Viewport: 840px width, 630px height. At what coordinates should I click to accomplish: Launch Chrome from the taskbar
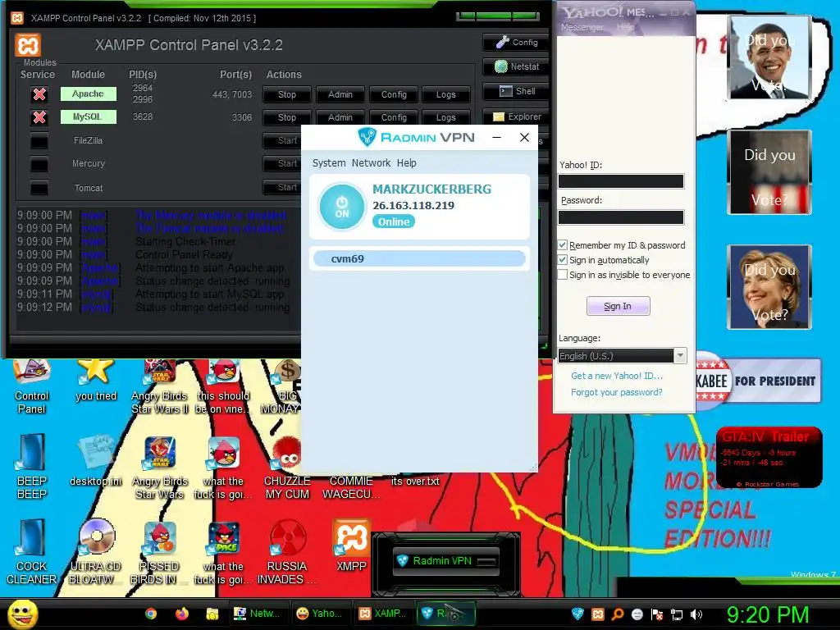tap(151, 614)
